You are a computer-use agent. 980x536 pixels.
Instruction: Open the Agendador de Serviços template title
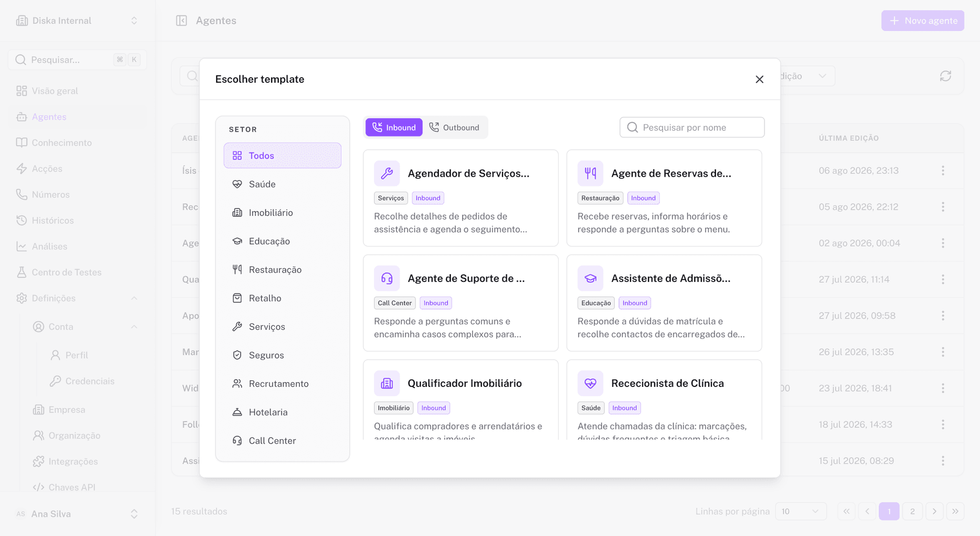(468, 174)
